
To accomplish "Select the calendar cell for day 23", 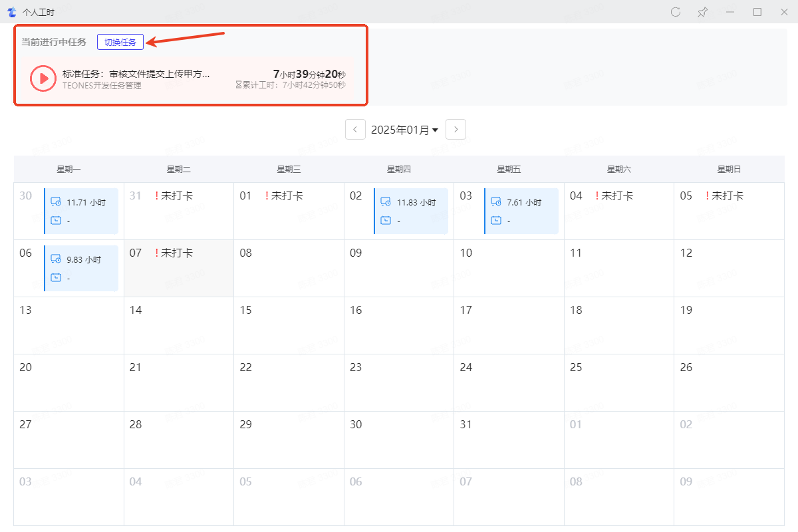I will (398, 382).
